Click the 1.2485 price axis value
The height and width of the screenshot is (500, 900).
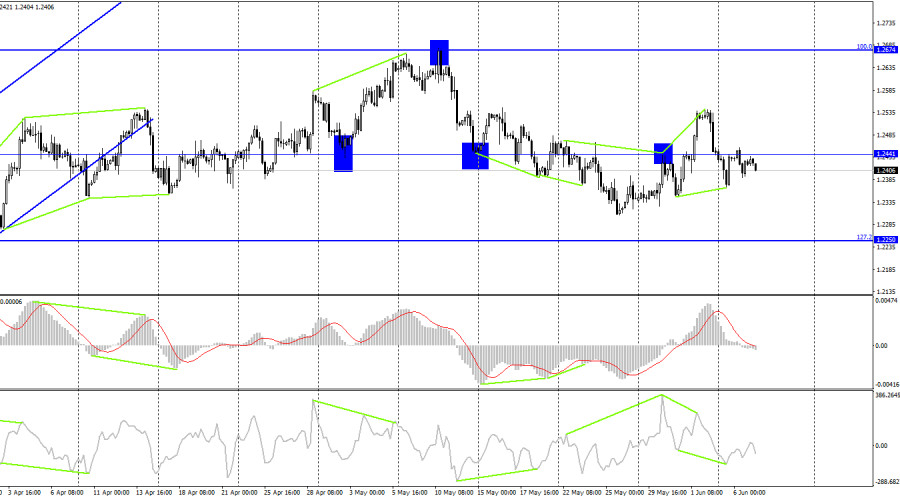(x=886, y=135)
